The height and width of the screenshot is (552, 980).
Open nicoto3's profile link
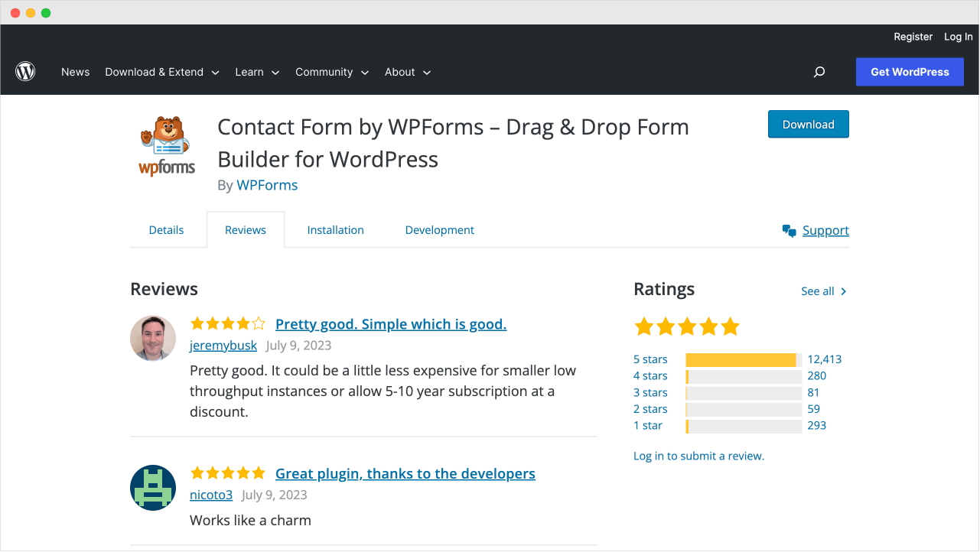click(211, 495)
